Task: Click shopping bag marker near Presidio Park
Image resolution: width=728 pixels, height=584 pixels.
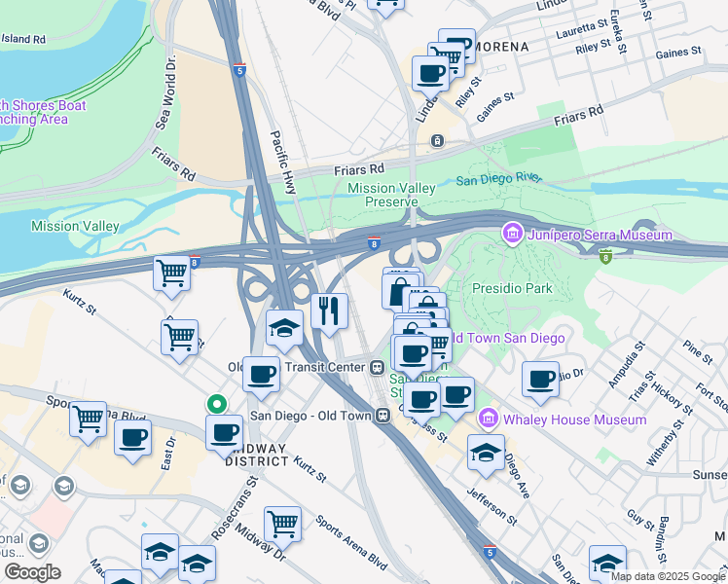Action: [400, 292]
